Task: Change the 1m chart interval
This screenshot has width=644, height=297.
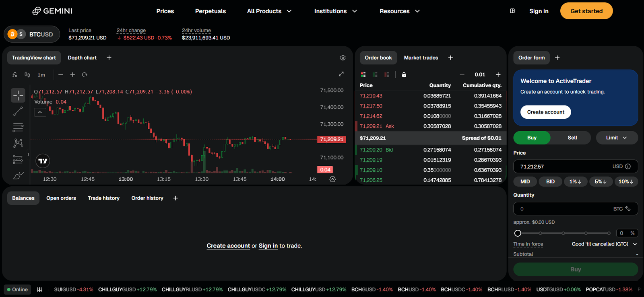Action: click(x=41, y=75)
